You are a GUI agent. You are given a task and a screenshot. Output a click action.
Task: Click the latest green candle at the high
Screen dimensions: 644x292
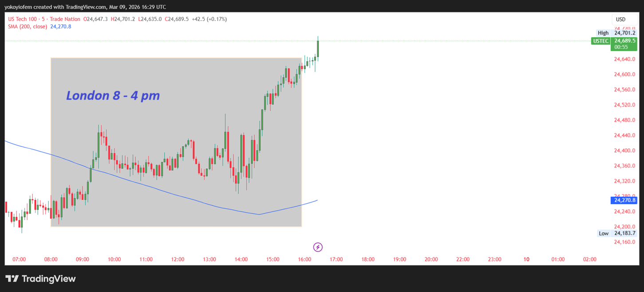coord(318,49)
